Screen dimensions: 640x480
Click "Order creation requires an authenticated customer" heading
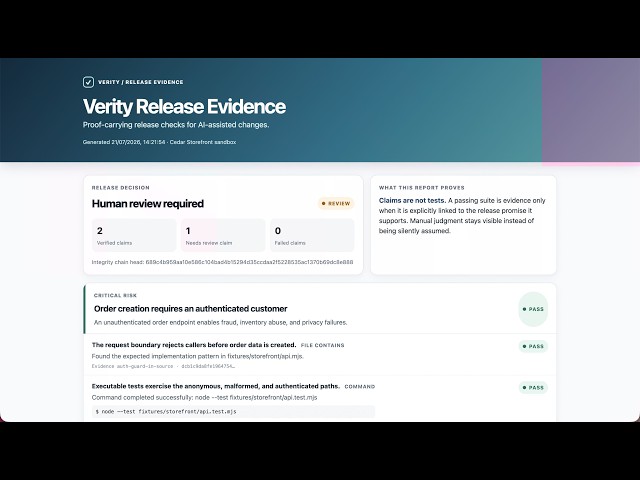191,309
